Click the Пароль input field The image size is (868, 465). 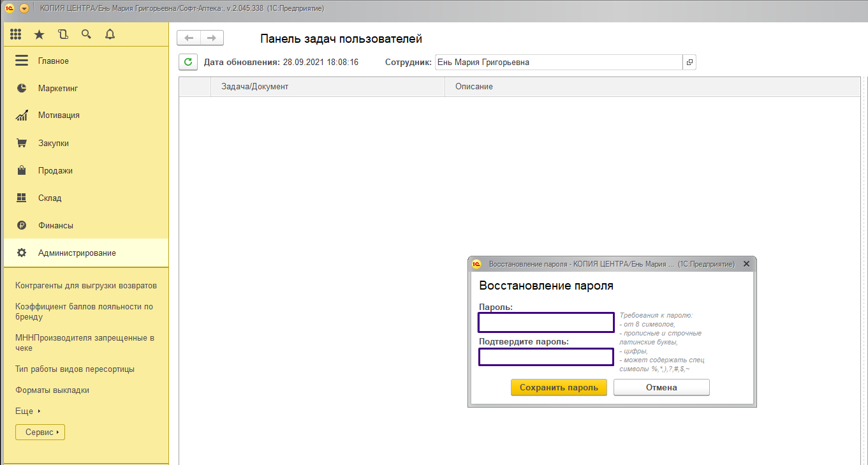click(x=546, y=323)
